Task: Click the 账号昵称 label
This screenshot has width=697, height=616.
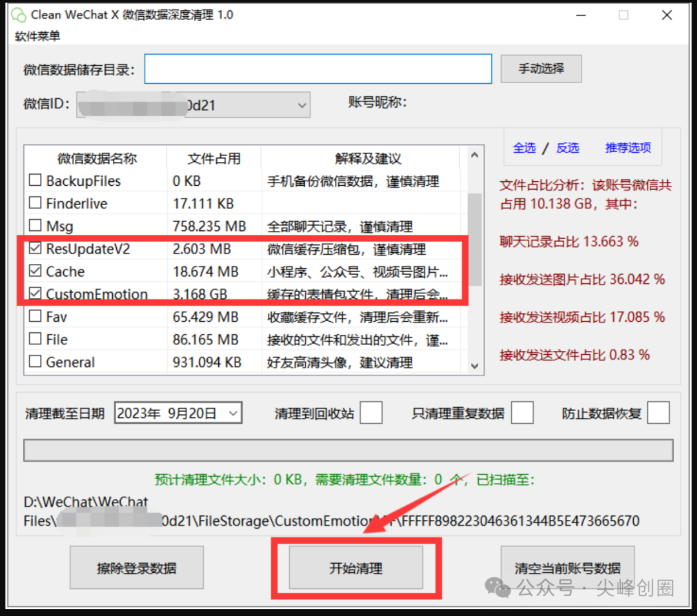Action: 378,102
